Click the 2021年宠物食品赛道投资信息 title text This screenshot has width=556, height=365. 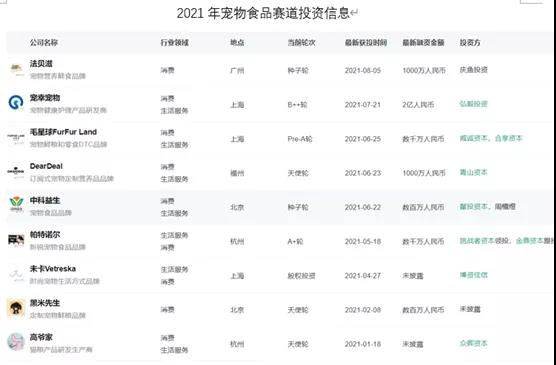(x=263, y=13)
